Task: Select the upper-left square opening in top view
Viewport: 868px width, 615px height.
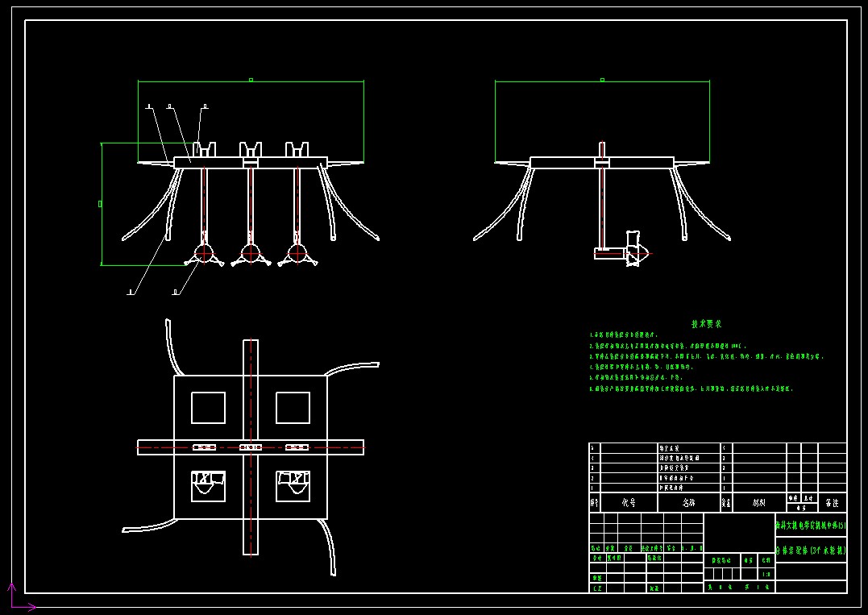Action: tap(208, 408)
